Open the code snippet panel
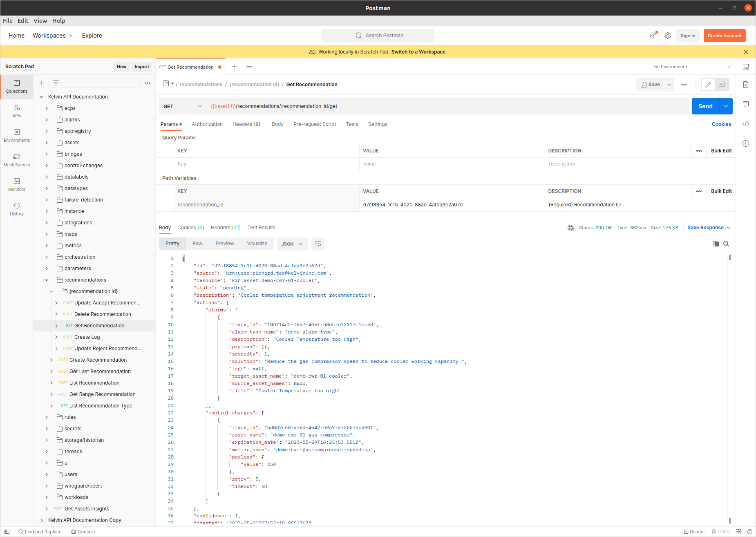Image resolution: width=756 pixels, height=537 pixels. [746, 124]
